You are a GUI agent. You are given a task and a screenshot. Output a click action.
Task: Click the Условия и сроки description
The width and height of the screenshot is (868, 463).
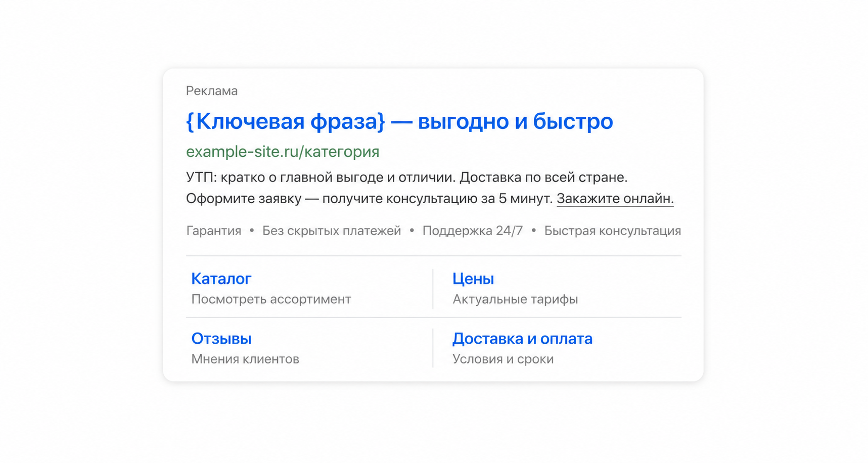pos(503,359)
